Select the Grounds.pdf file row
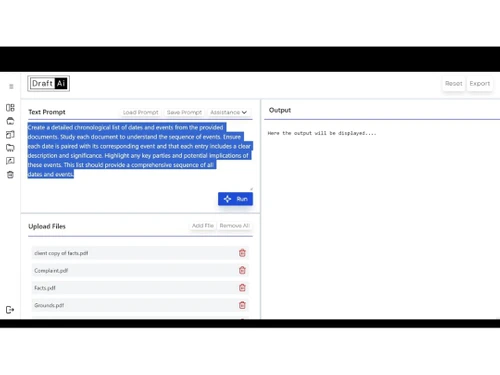Viewport: 500px width, 375px height. click(x=140, y=305)
